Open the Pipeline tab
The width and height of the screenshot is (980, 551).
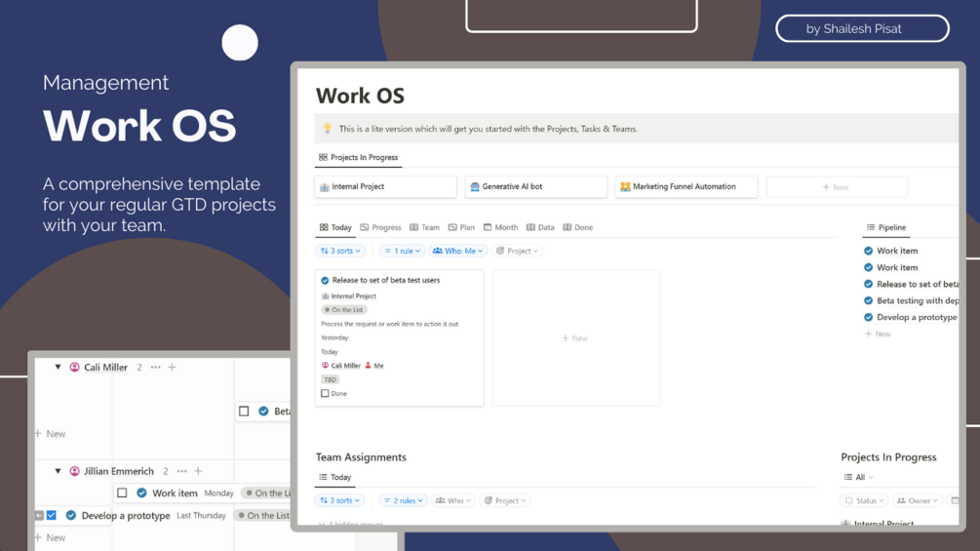[x=886, y=227]
